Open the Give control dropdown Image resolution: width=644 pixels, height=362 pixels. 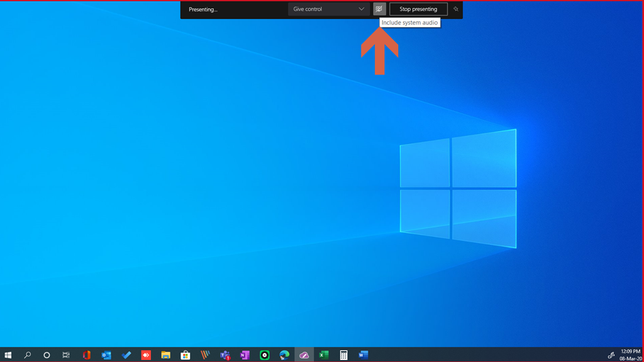(x=328, y=9)
